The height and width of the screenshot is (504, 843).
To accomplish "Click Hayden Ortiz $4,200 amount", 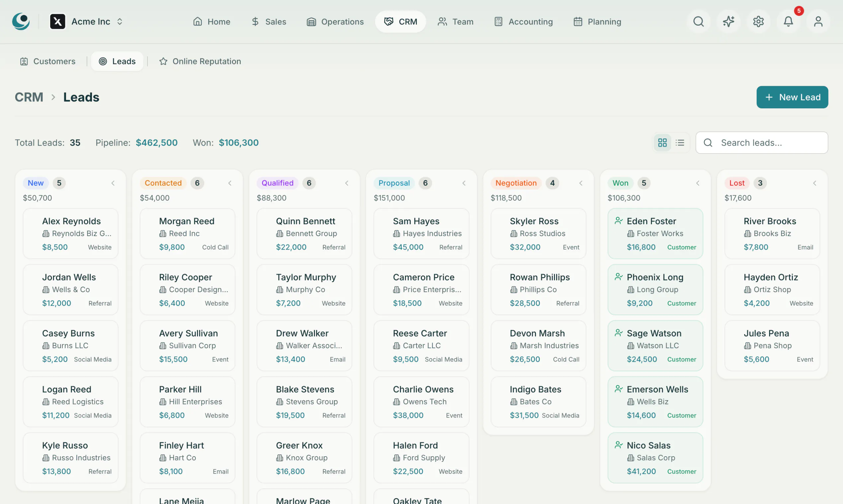I will tap(757, 303).
